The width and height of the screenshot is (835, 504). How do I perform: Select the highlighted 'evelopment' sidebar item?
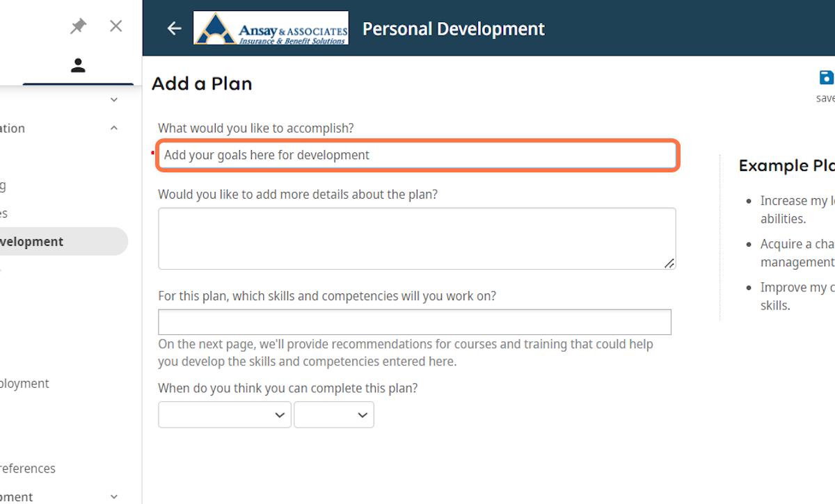click(42, 242)
